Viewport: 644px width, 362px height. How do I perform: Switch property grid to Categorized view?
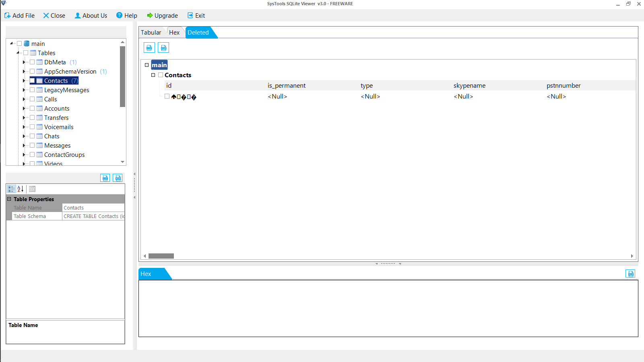tap(11, 189)
